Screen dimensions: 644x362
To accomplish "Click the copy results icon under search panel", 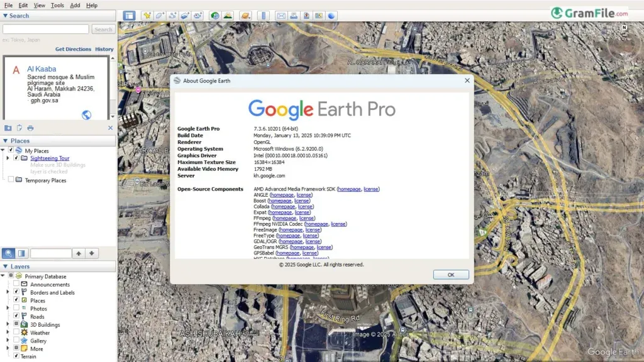I will pos(19,128).
